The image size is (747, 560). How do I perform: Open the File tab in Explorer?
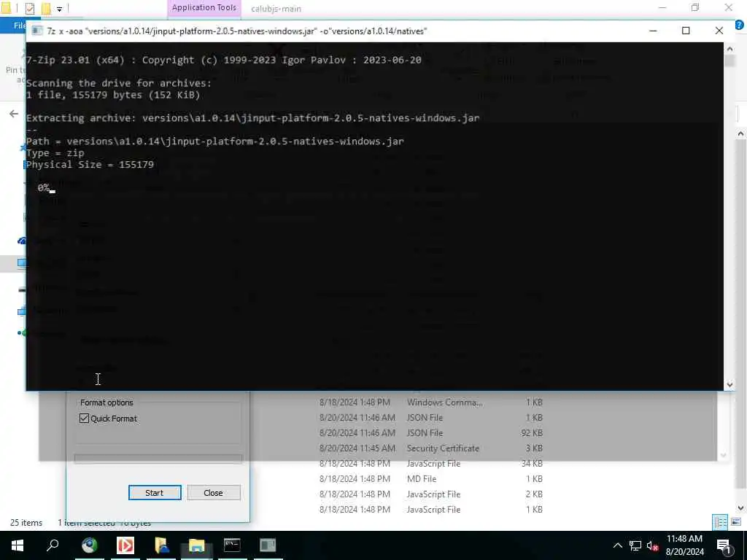pyautogui.click(x=20, y=26)
